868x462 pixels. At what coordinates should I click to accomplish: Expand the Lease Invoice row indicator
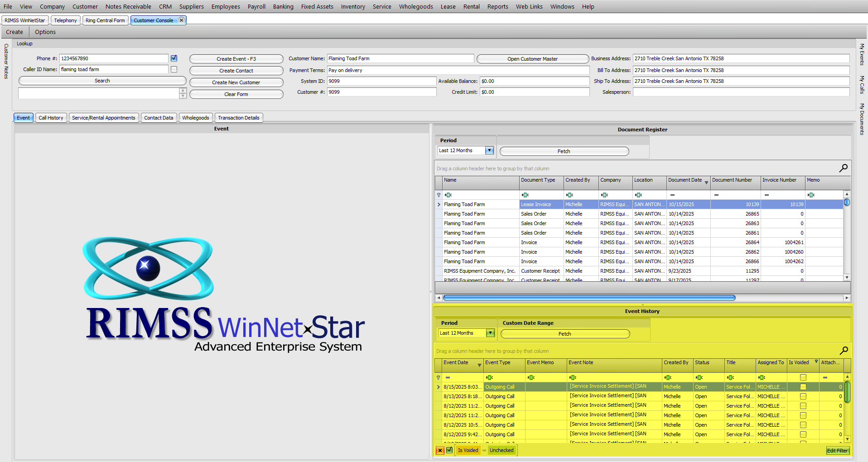click(439, 205)
